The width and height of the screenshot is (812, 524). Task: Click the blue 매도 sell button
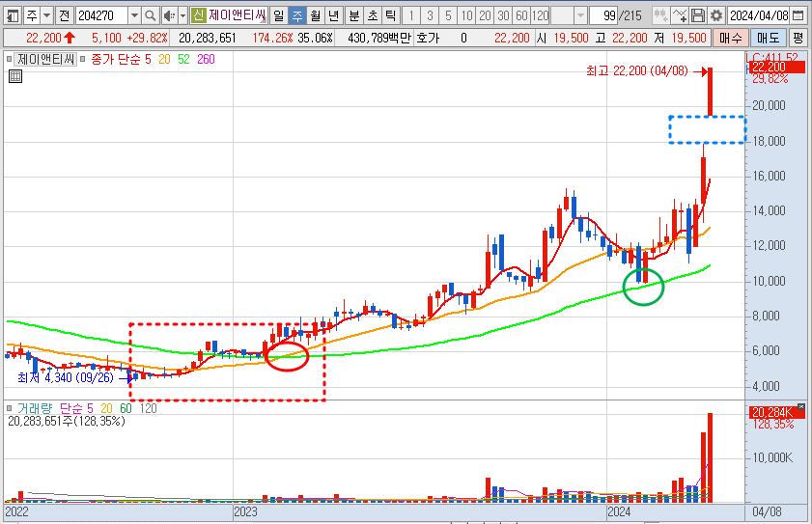pos(768,38)
